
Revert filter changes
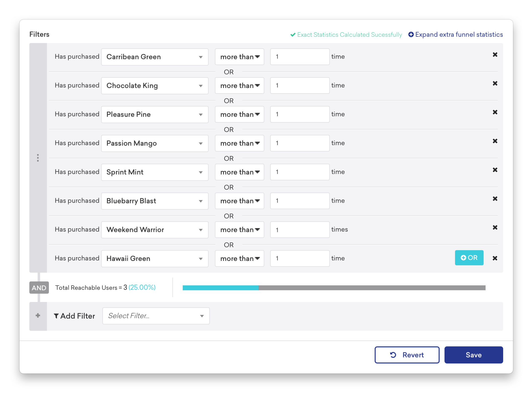[407, 355]
